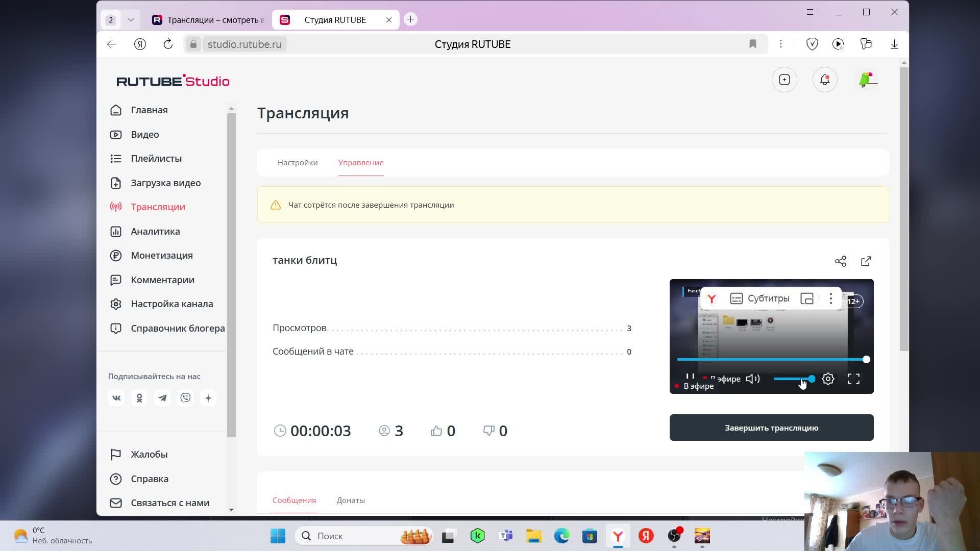Open the notifications bell

click(825, 80)
